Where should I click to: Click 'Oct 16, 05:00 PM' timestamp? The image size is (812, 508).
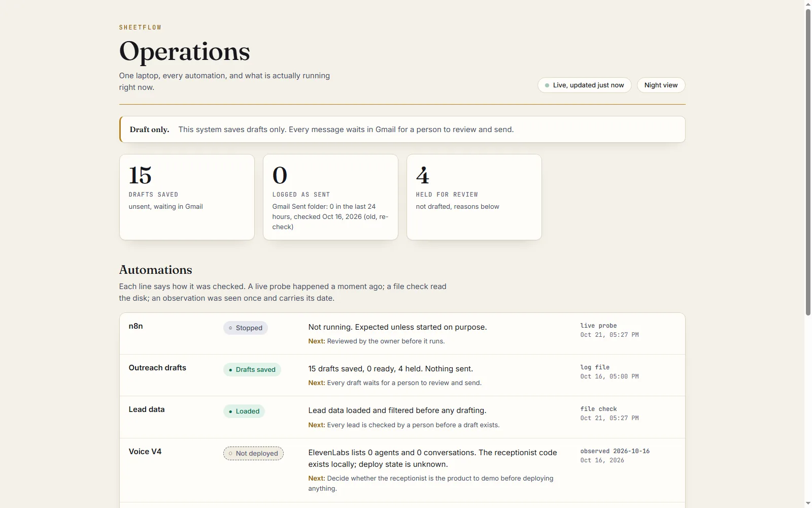pos(610,376)
